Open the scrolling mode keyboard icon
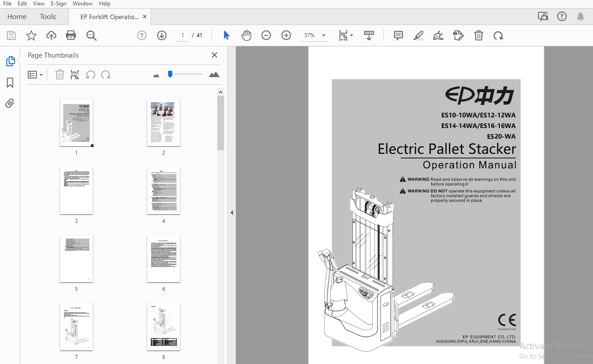The width and height of the screenshot is (593, 364). pos(369,35)
